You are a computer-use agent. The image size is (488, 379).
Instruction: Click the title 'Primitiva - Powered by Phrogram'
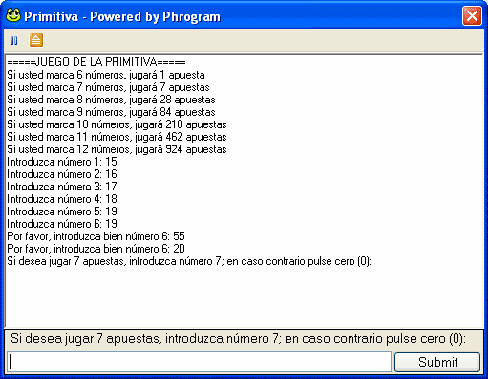[x=122, y=16]
